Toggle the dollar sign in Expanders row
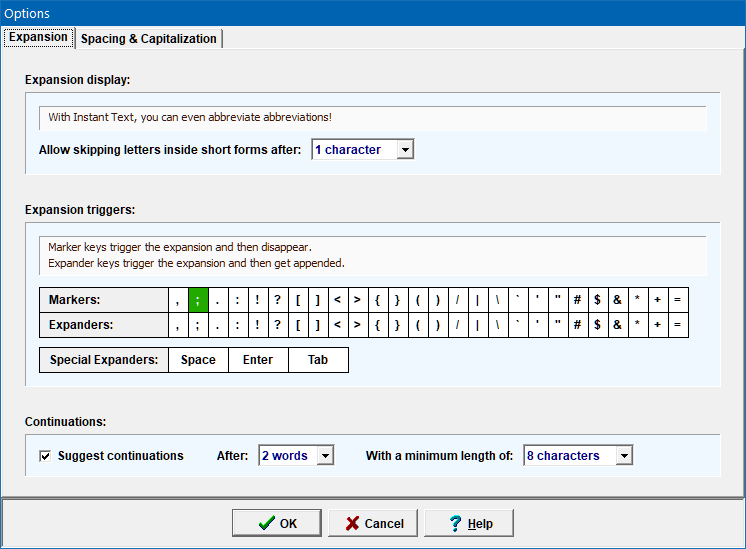 coord(598,325)
